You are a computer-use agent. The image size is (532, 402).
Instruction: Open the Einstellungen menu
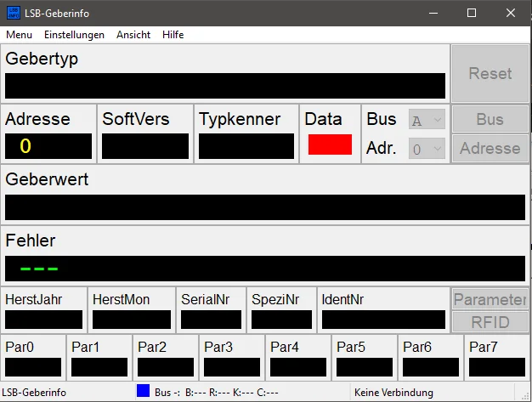pyautogui.click(x=74, y=35)
